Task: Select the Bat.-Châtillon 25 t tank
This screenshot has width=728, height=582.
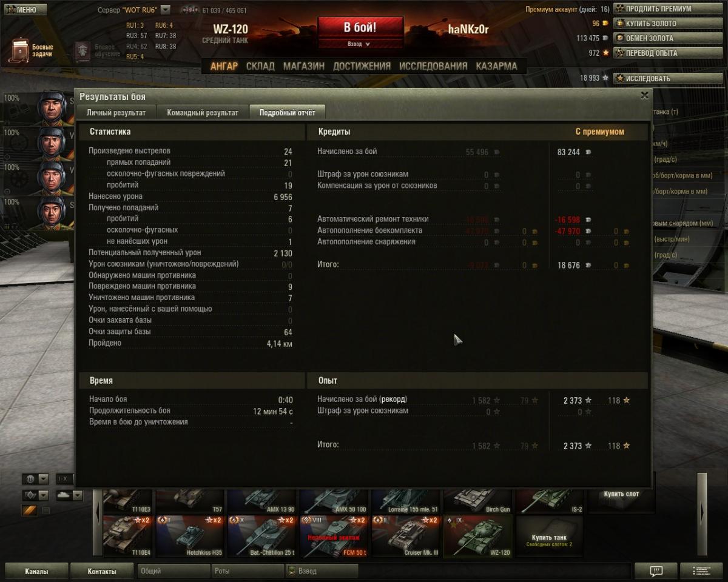Action: 262,537
